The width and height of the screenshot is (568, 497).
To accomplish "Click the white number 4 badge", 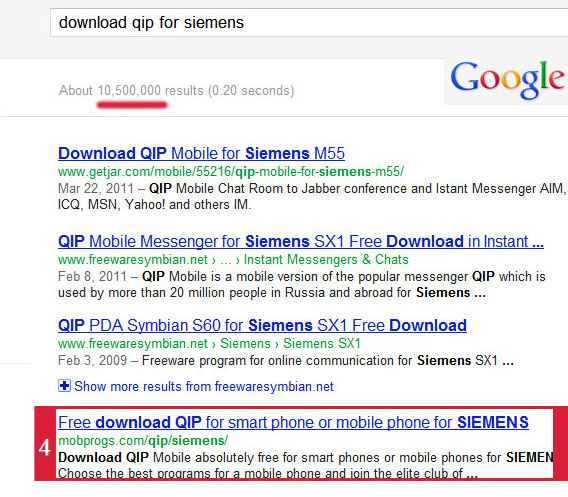I will (45, 448).
